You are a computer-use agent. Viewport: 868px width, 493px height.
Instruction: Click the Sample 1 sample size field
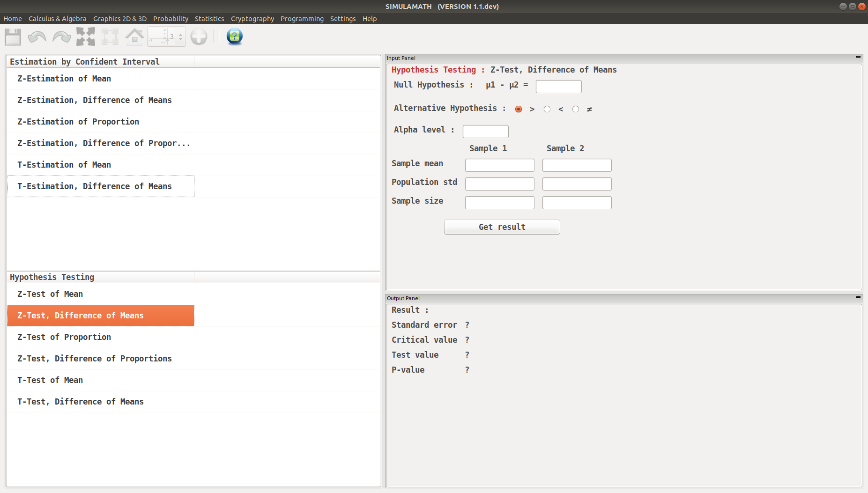coord(499,203)
